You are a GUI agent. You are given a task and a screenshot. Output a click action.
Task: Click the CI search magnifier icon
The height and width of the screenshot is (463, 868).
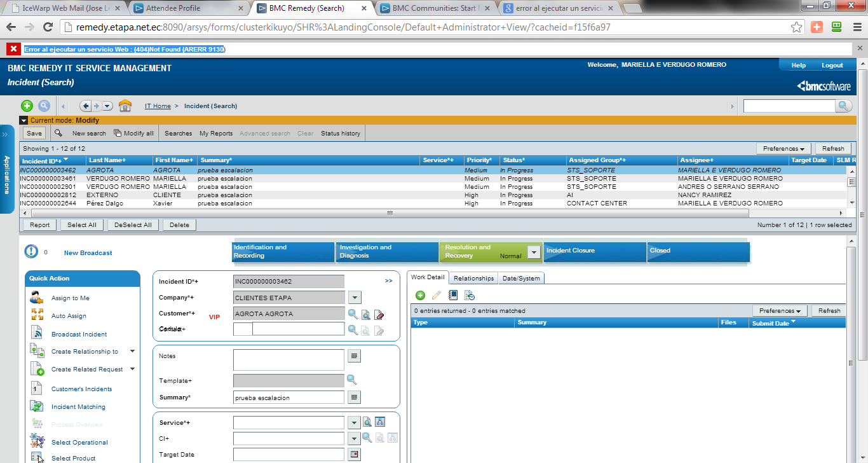click(x=367, y=438)
